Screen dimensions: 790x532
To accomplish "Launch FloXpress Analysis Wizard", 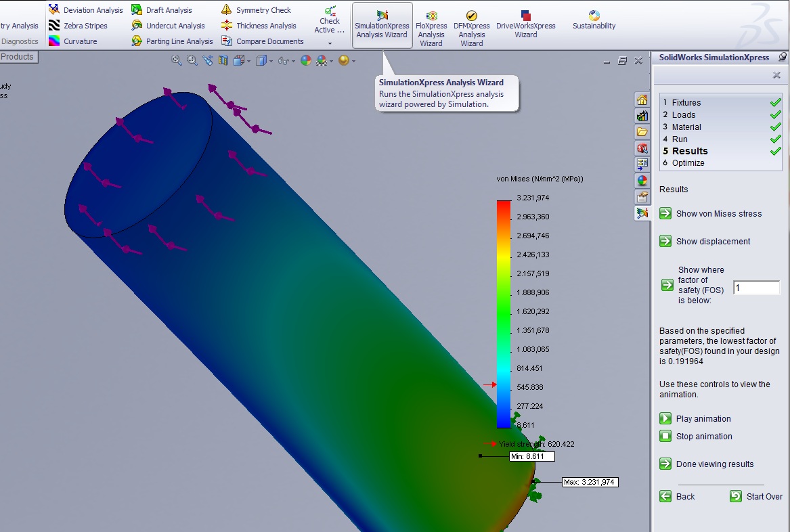I will coord(431,28).
